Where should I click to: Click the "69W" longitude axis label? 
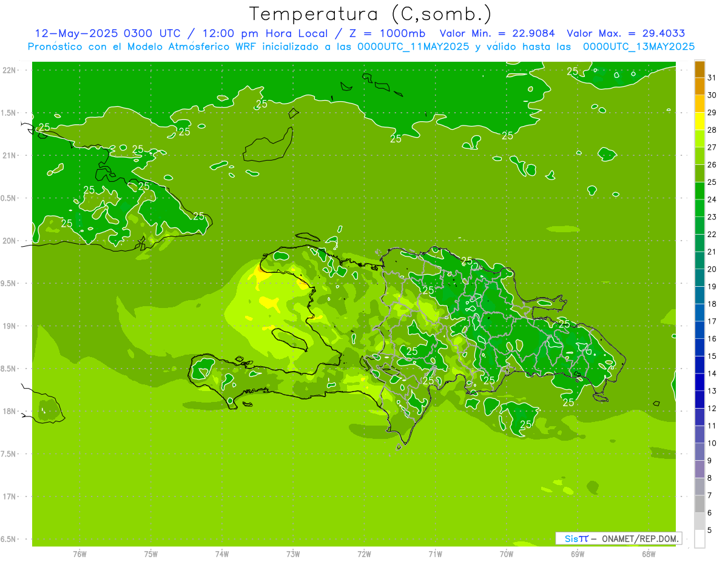(578, 554)
